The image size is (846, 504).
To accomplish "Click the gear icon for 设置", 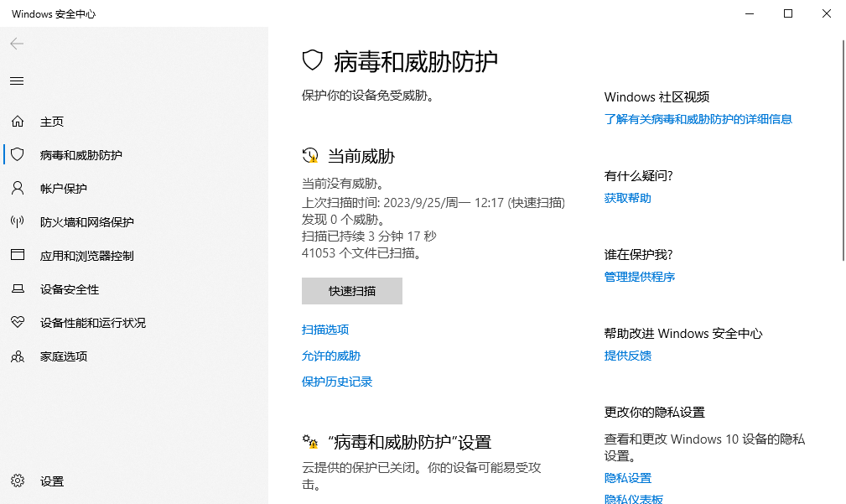I will [x=18, y=481].
